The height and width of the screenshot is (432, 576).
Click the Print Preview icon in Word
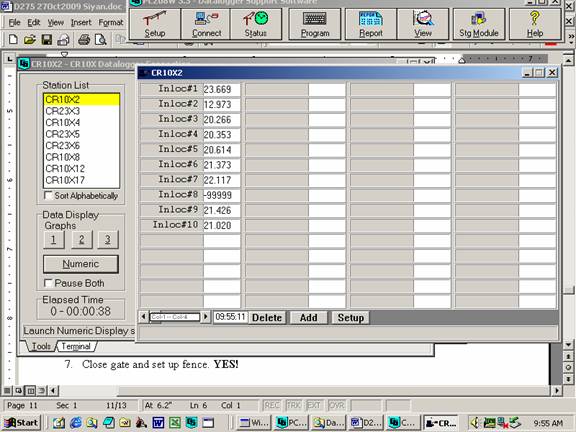click(100, 39)
